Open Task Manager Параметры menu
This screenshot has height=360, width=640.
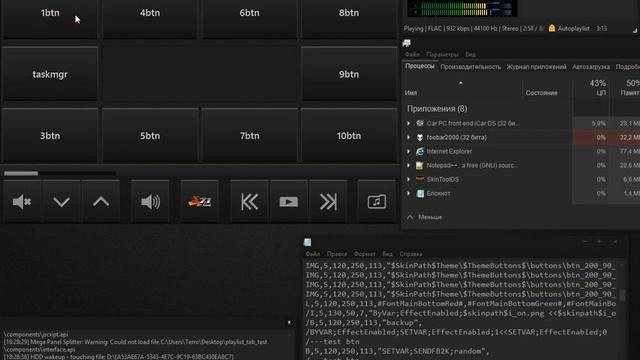(442, 54)
